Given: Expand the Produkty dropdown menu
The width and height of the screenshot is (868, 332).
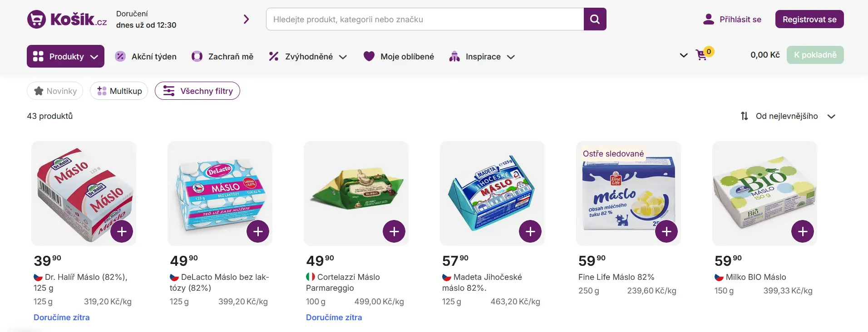Looking at the screenshot, I should 65,57.
